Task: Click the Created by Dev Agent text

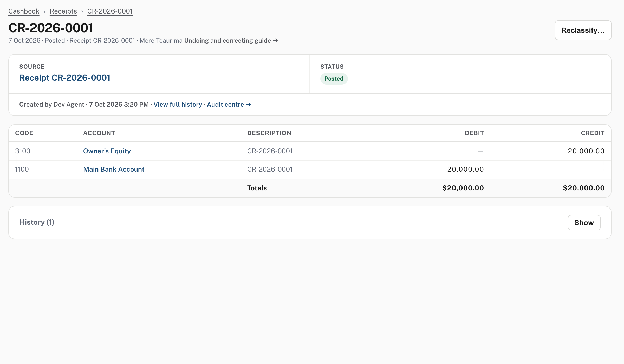Action: tap(51, 105)
